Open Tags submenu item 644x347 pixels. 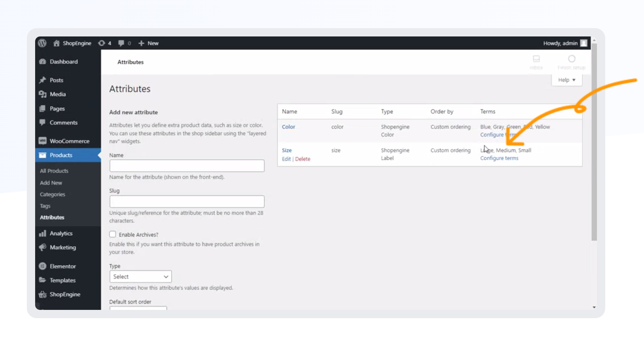click(x=45, y=206)
